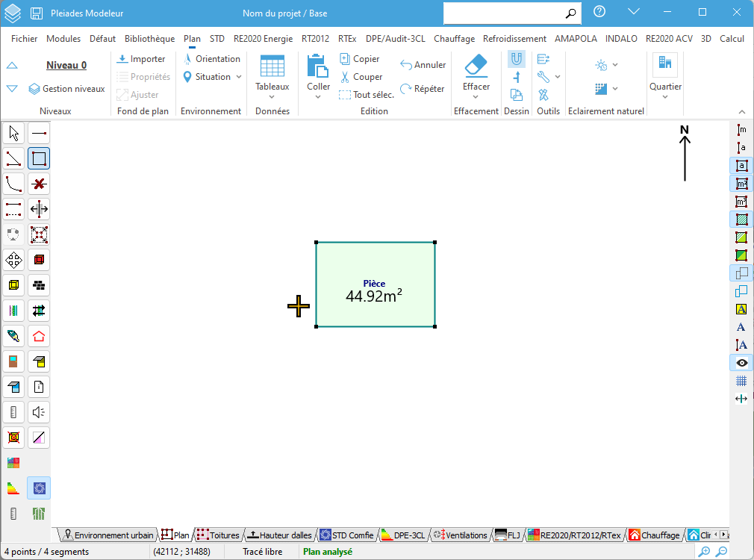Choose the split/mirror arrows tool
This screenshot has width=754, height=560.
(39, 209)
